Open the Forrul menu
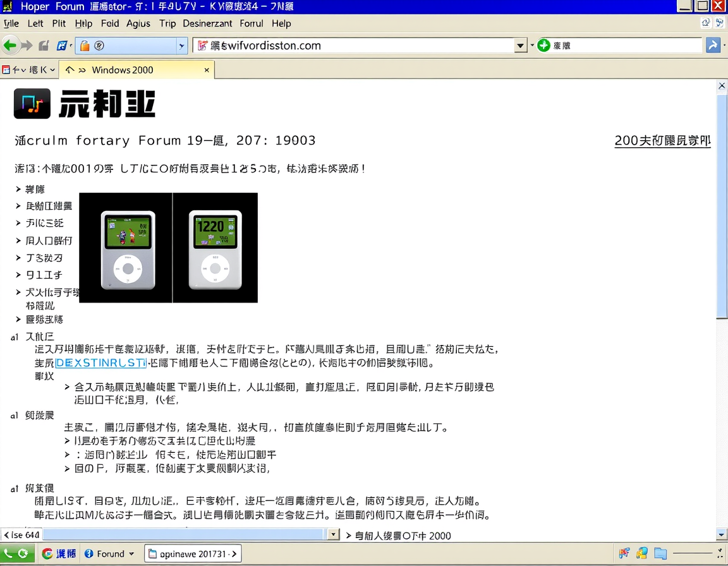 [252, 23]
